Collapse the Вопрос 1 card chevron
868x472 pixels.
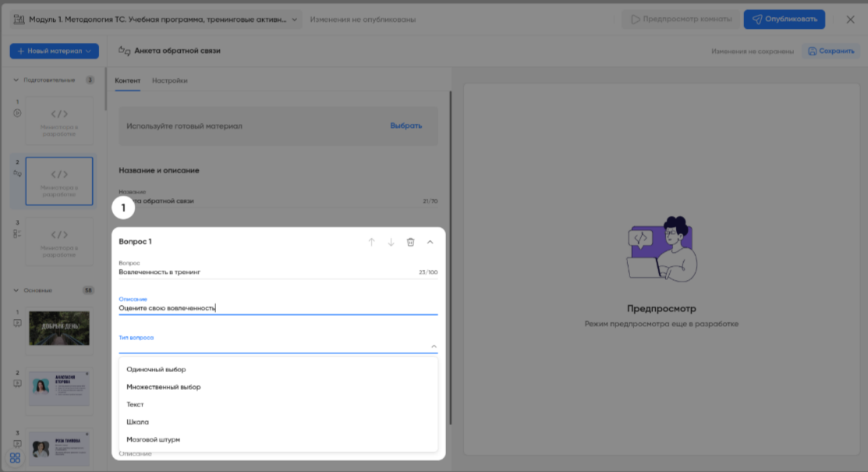point(430,242)
